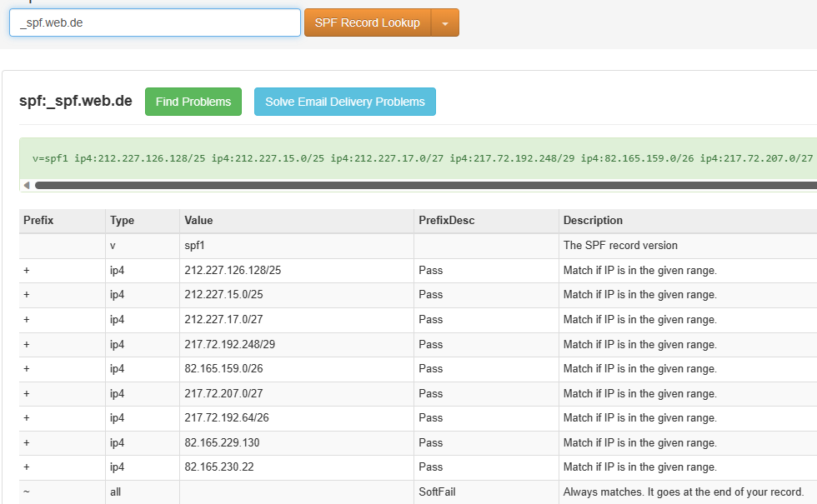Click Pass in the 82.165.230.22 row
The width and height of the screenshot is (817, 504).
(x=431, y=467)
